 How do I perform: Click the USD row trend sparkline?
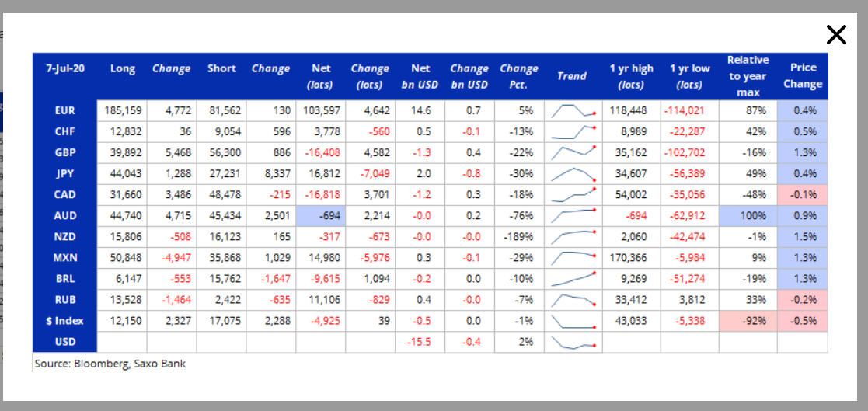[573, 342]
